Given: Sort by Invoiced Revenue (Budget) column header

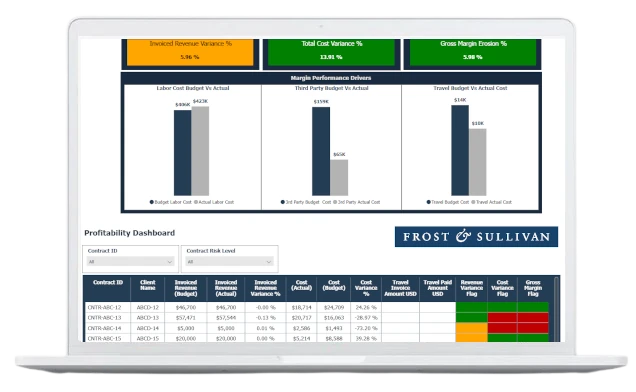Looking at the screenshot, I should (x=186, y=288).
